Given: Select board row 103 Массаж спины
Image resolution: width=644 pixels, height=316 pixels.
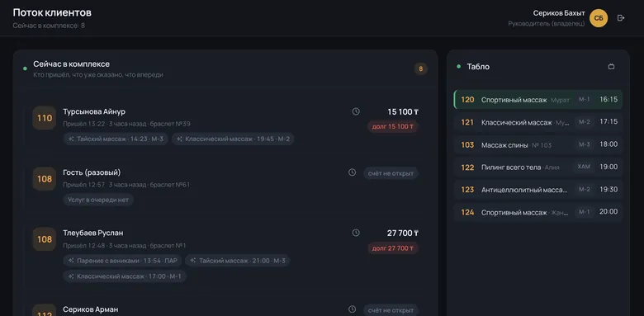Looking at the screenshot, I should [538, 145].
